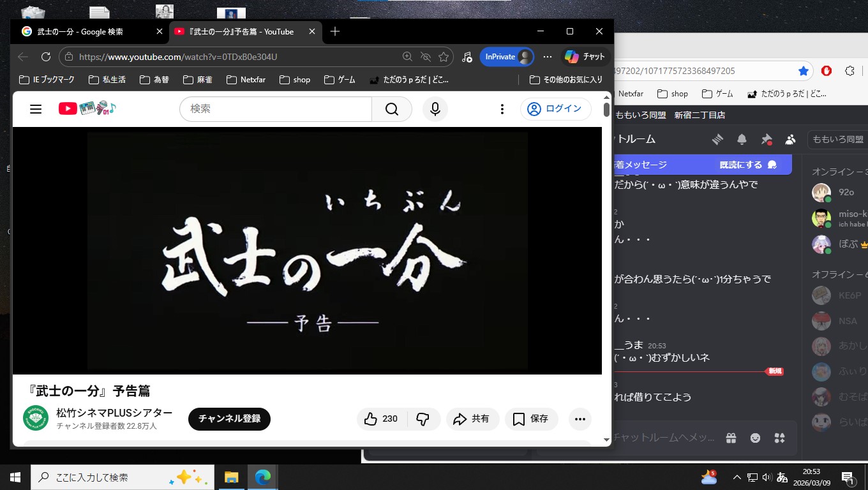Click the Discord gift icon
The width and height of the screenshot is (868, 490).
[x=731, y=438]
